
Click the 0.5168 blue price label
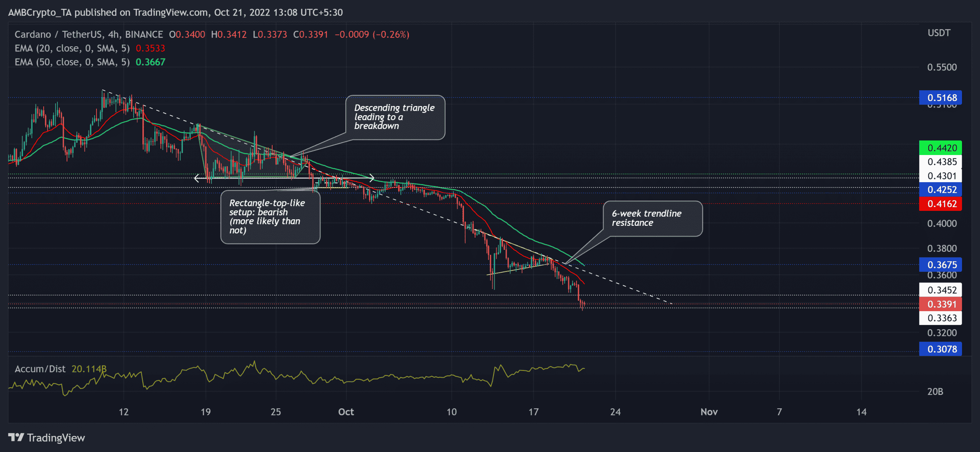[x=941, y=98]
